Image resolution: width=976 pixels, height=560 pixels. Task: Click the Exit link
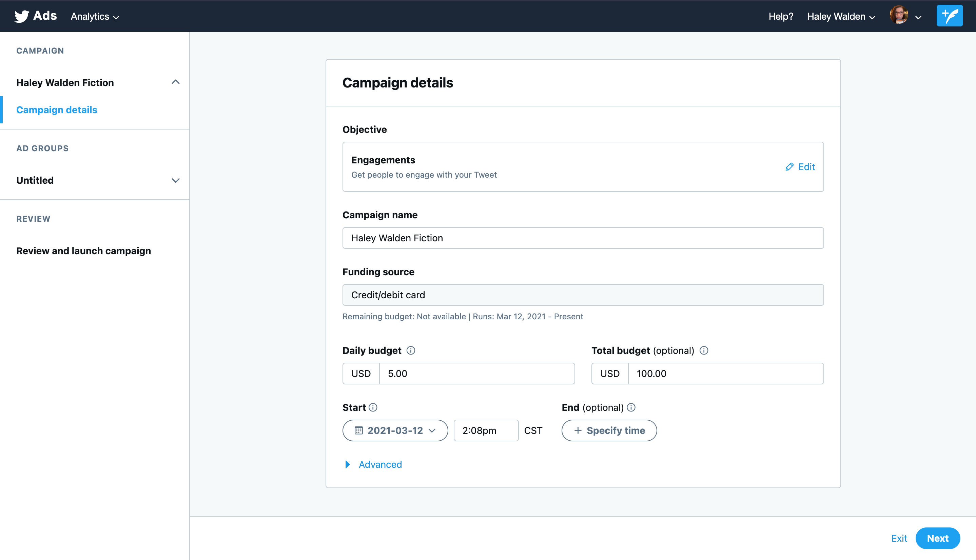click(899, 538)
